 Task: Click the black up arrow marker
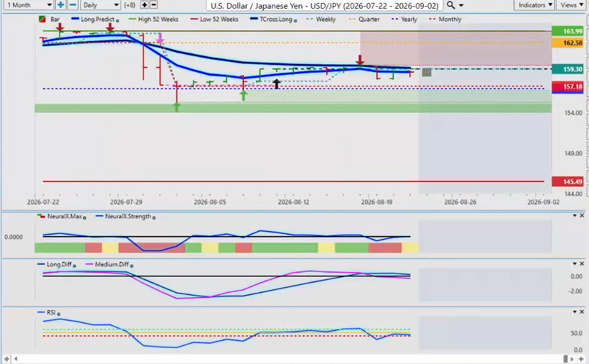coord(277,84)
